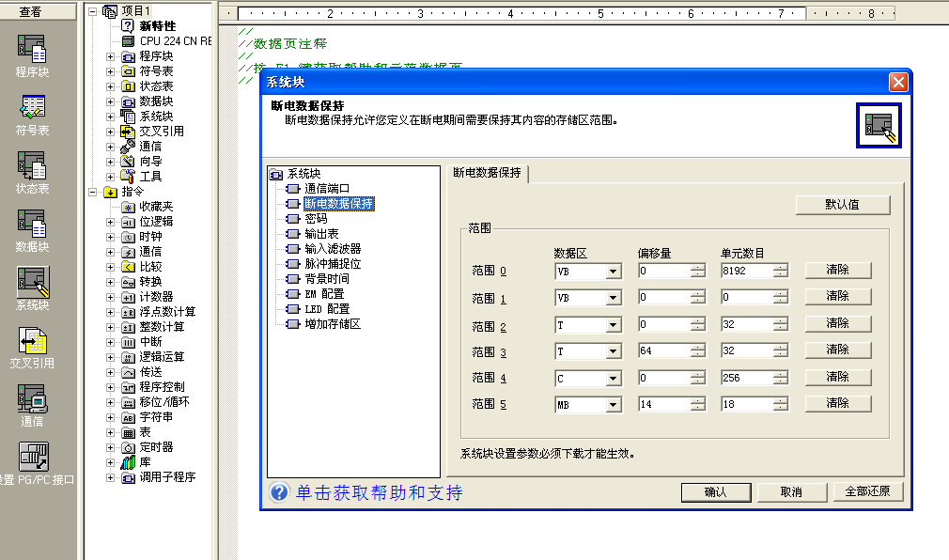Image resolution: width=949 pixels, height=560 pixels.
Task: Expand the 定时器 instruction tree node
Action: [110, 447]
